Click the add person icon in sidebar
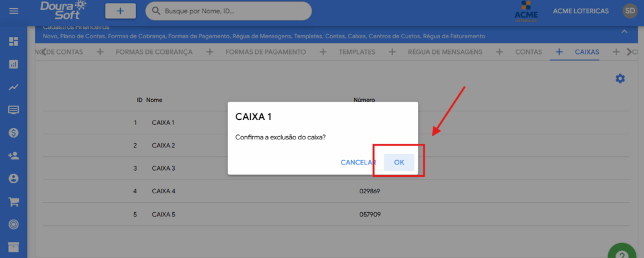644x258 pixels. [x=13, y=156]
